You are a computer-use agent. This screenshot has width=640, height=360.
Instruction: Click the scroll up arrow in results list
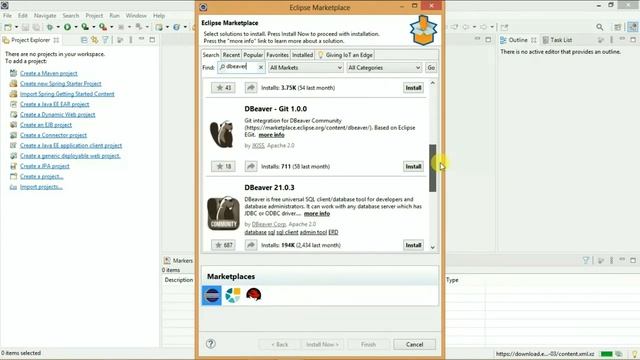[x=433, y=83]
